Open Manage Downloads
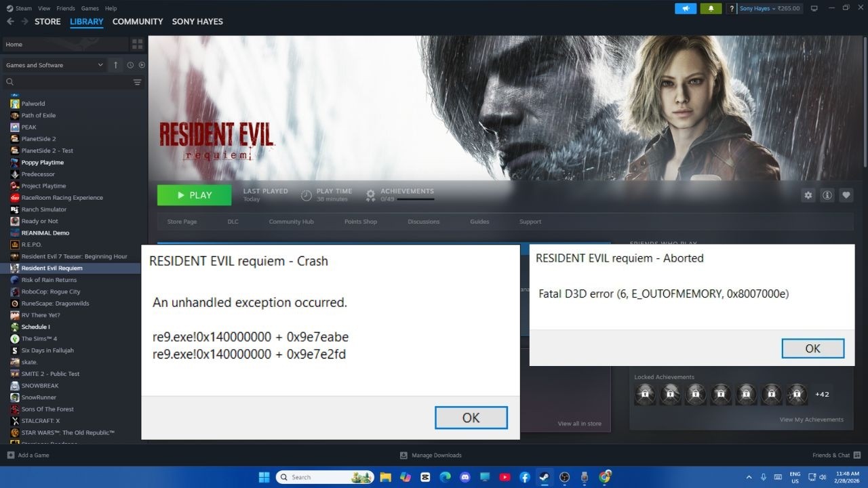 coord(431,455)
